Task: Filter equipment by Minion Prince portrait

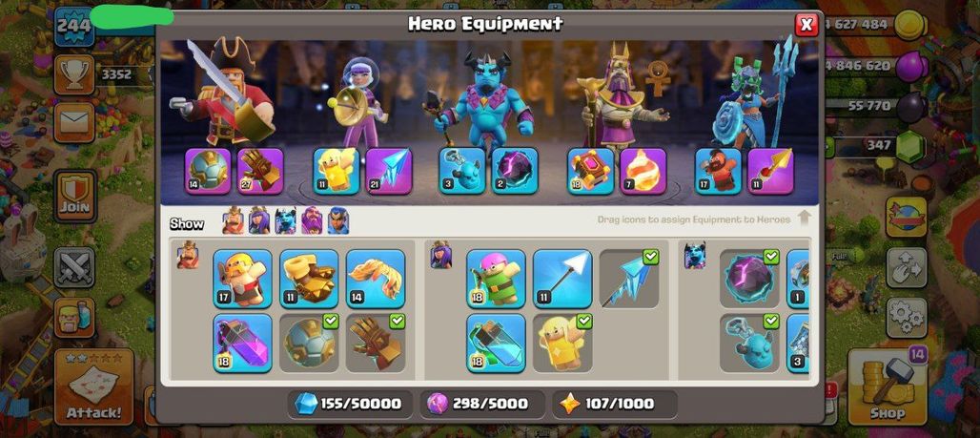Action: tap(286, 220)
